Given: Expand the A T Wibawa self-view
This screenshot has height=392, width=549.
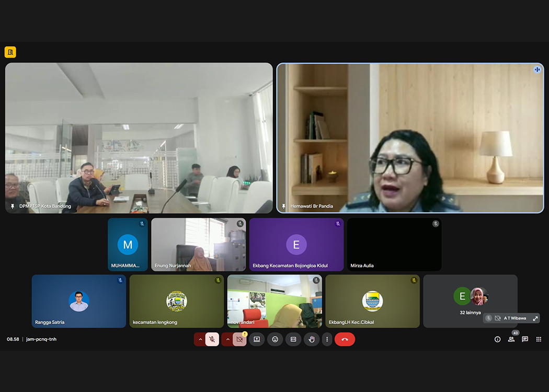Looking at the screenshot, I should pyautogui.click(x=535, y=318).
